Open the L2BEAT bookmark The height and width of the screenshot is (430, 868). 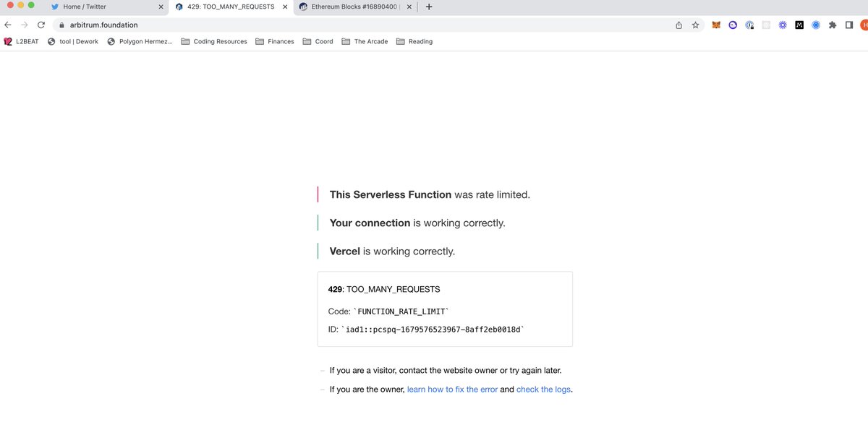tap(22, 41)
